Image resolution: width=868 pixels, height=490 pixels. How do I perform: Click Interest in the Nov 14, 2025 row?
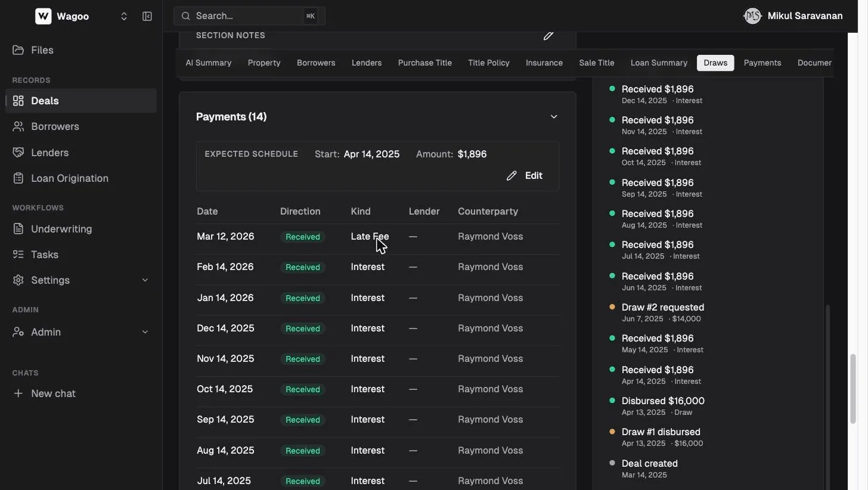pos(367,359)
